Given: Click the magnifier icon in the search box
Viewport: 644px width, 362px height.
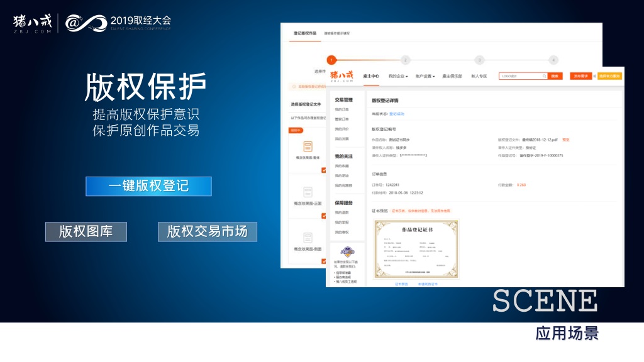Looking at the screenshot, I should (x=544, y=76).
